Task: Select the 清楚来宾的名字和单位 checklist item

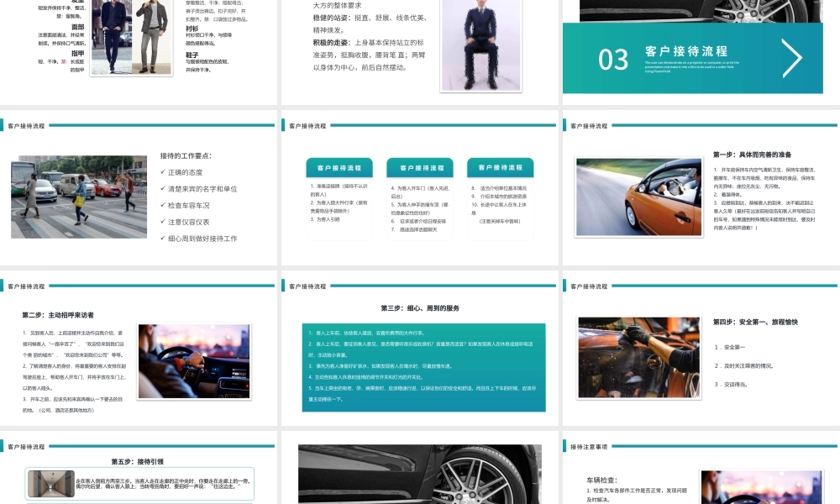Action: pos(202,188)
